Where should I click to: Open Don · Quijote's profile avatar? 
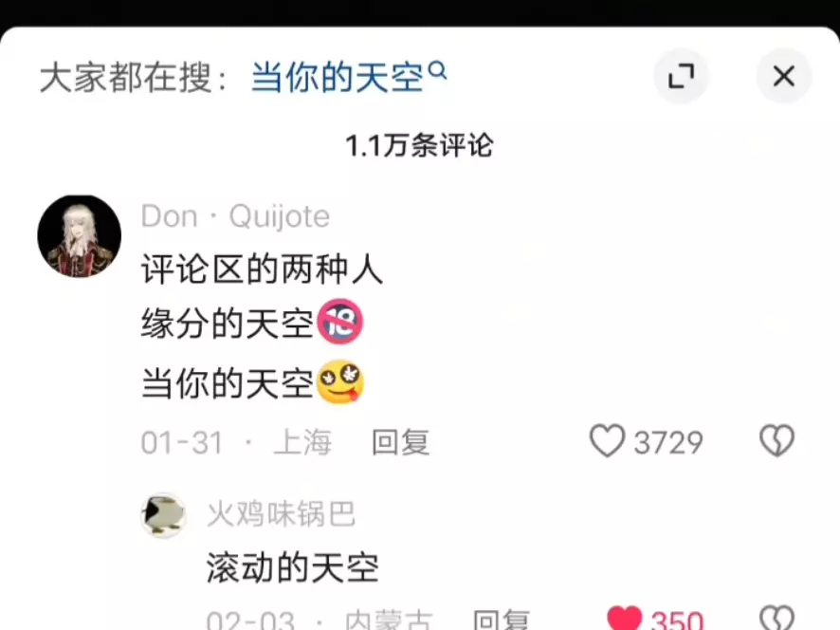point(80,236)
